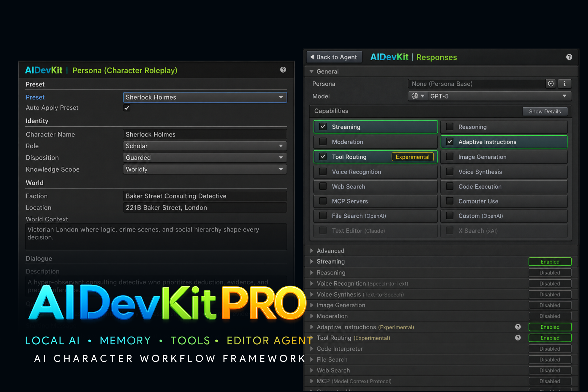Open help for Tool Routing row
Screen dimensions: 588x392
pyautogui.click(x=518, y=338)
